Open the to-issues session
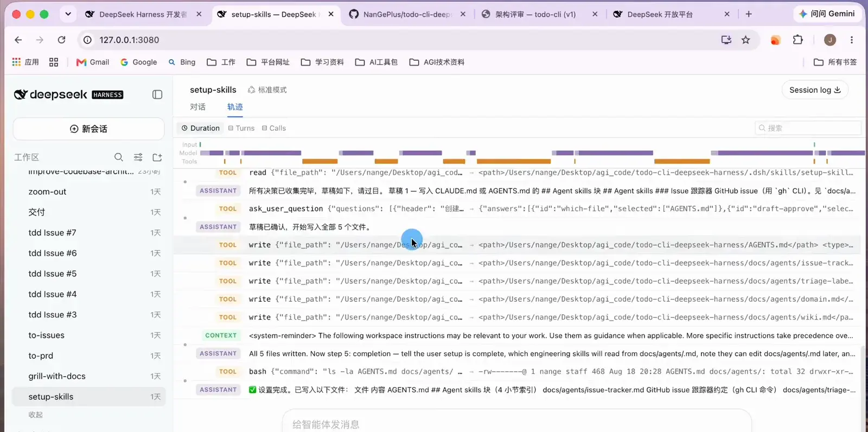 (88, 335)
